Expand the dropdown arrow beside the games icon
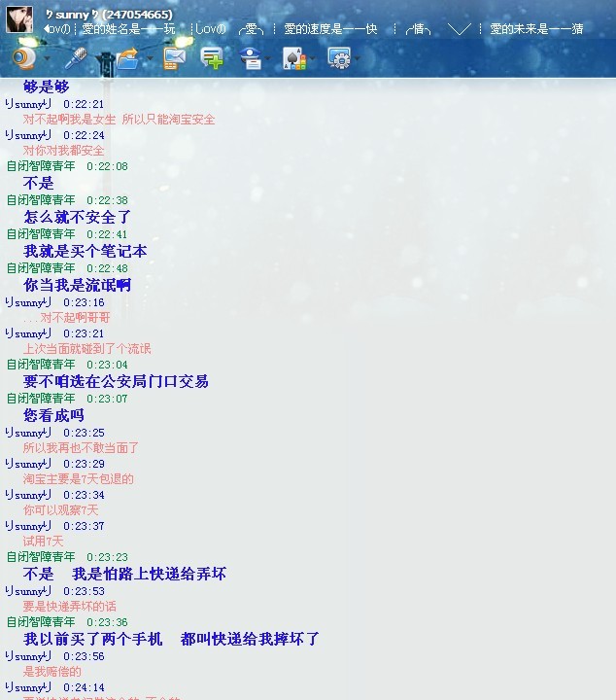 click(x=314, y=59)
